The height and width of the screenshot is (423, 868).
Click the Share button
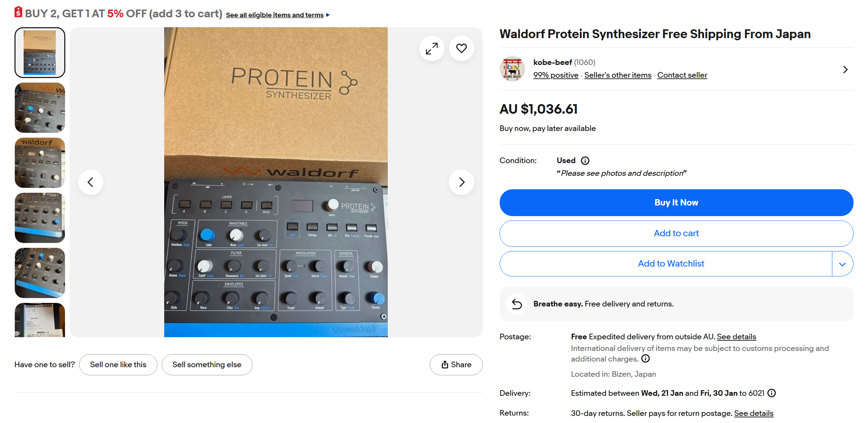coord(456,365)
